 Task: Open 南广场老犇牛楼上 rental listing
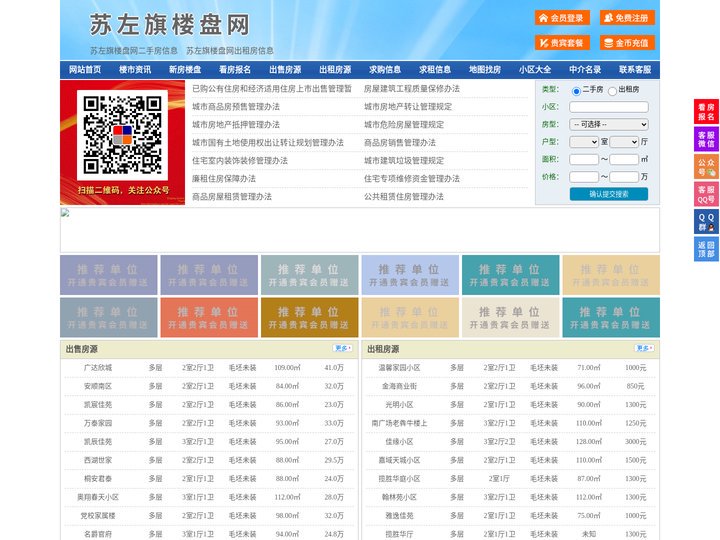tap(399, 423)
